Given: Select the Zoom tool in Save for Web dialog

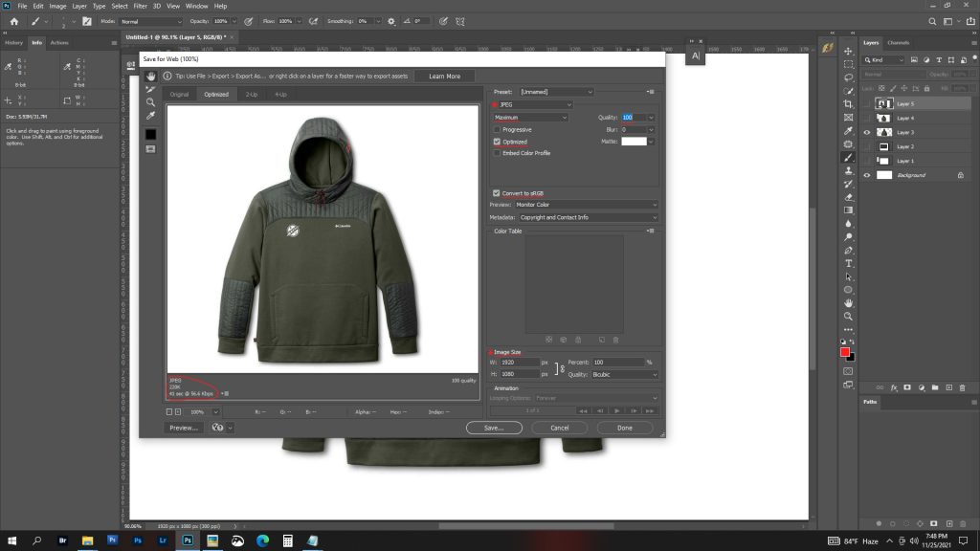Looking at the screenshot, I should 150,102.
